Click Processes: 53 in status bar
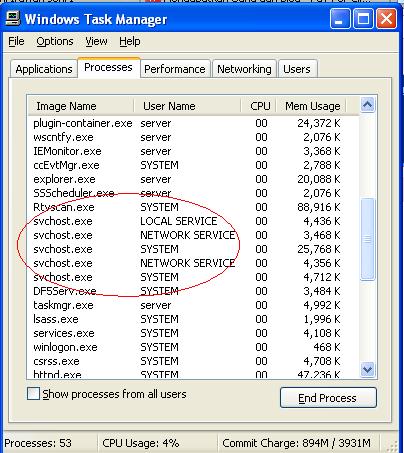 tap(38, 443)
